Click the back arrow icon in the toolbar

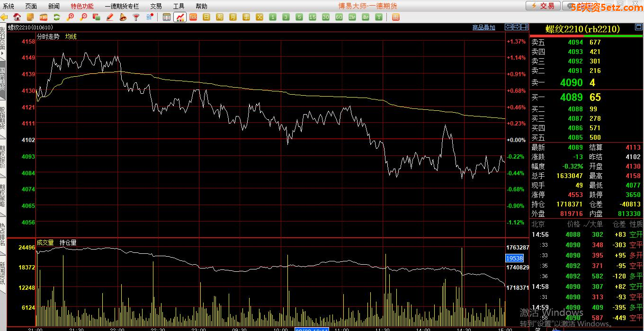4,17
